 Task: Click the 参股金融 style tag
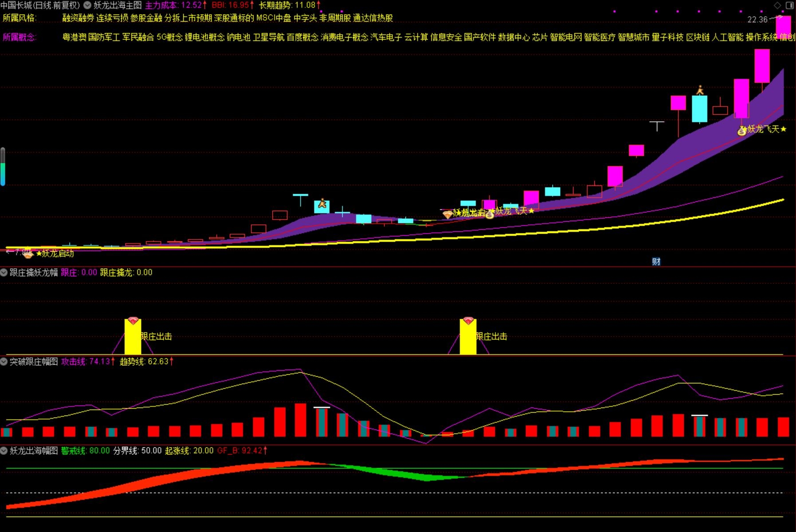pos(146,18)
